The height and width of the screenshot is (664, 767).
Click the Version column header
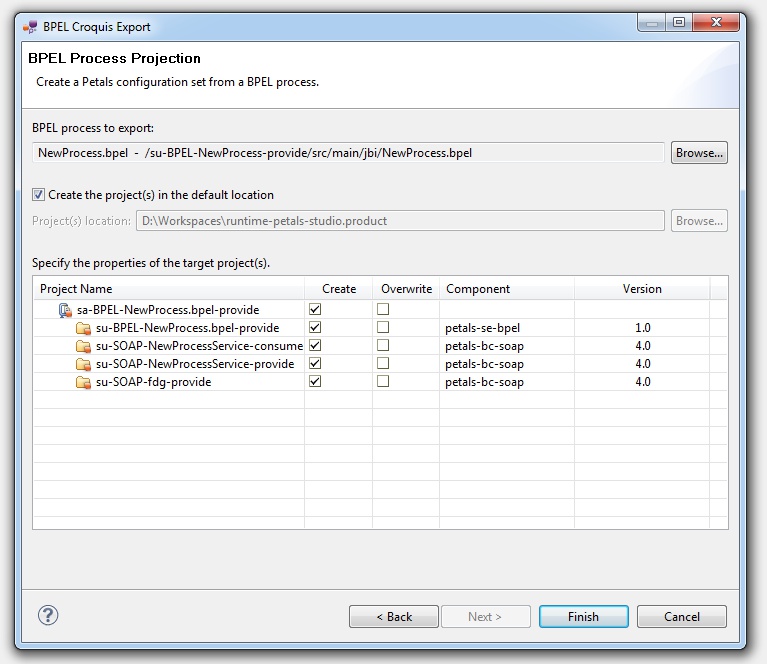click(642, 289)
